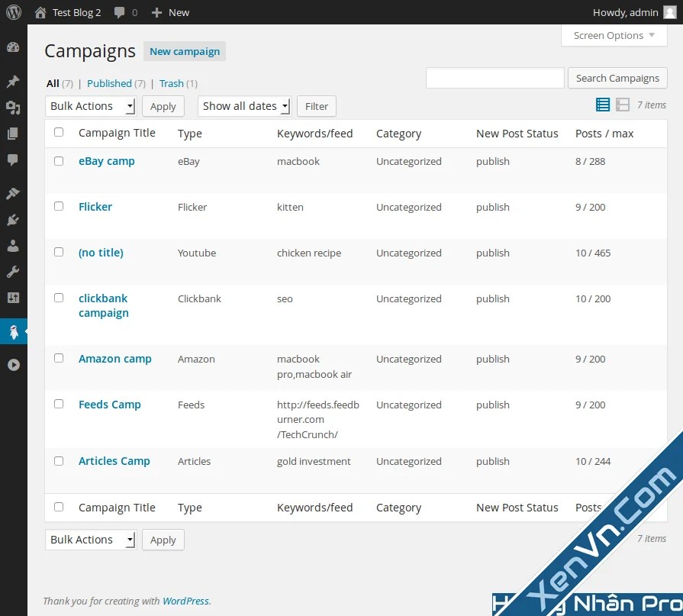This screenshot has width=683, height=616.
Task: Open the Articles Camp campaign link
Action: coord(114,461)
